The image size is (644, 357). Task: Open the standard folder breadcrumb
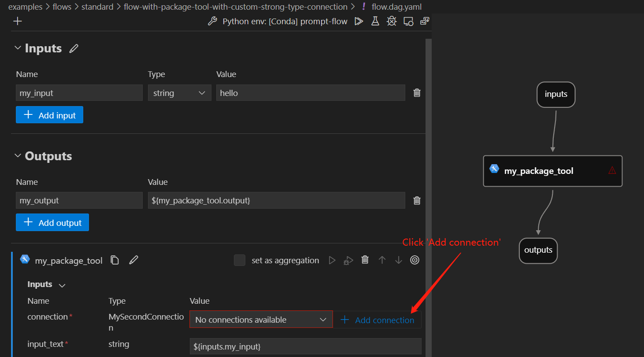97,7
